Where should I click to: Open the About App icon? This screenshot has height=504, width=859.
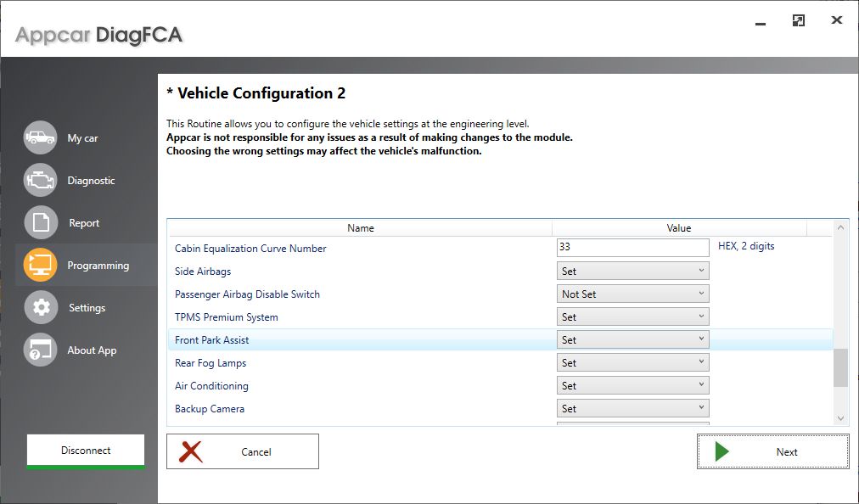click(x=40, y=350)
